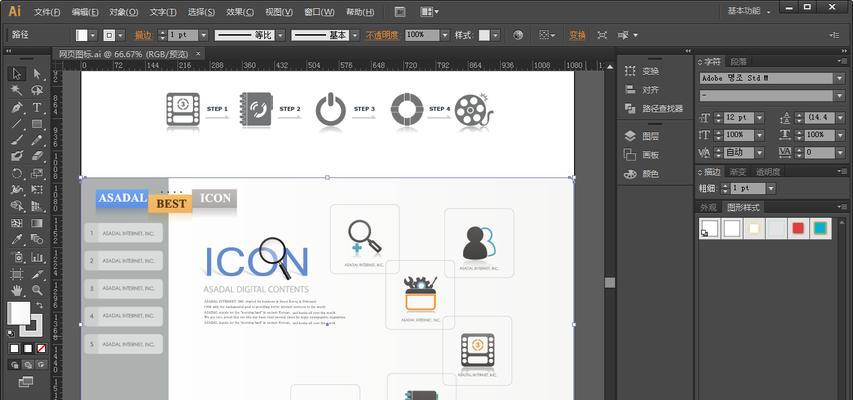Viewport: 853px width, 400px height.
Task: Open the 颜色 color panel
Action: pyautogui.click(x=642, y=174)
